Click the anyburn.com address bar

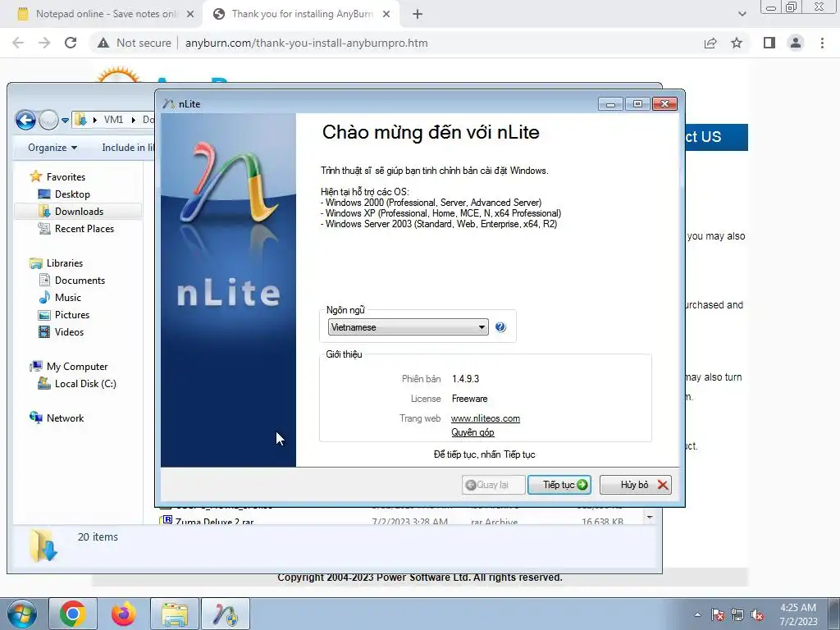(x=307, y=43)
